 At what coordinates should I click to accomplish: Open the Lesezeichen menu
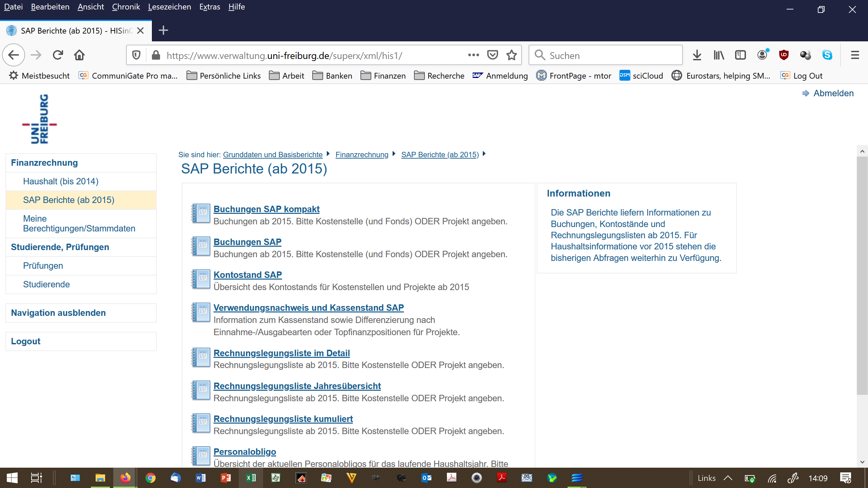click(x=170, y=7)
